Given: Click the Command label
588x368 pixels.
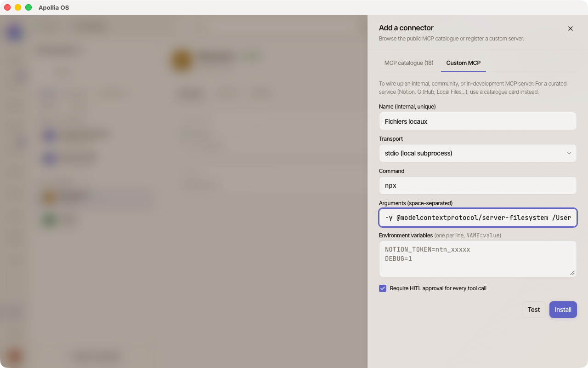Looking at the screenshot, I should 392,171.
